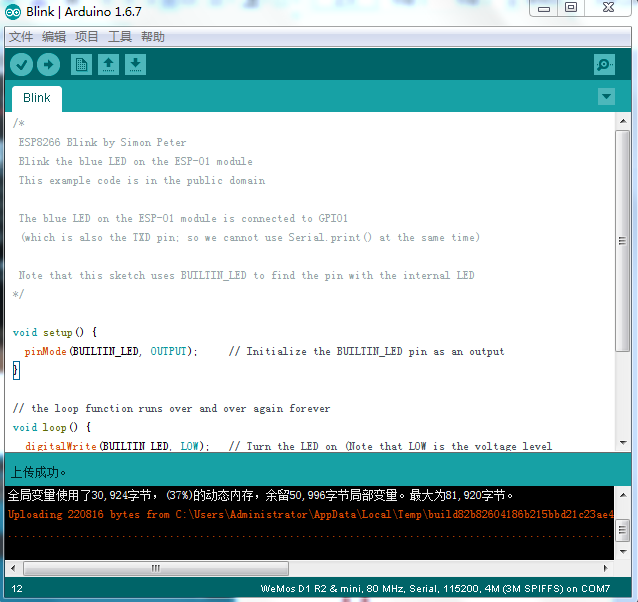Select the Blink sketch tab
Image resolution: width=638 pixels, height=602 pixels.
tap(37, 98)
